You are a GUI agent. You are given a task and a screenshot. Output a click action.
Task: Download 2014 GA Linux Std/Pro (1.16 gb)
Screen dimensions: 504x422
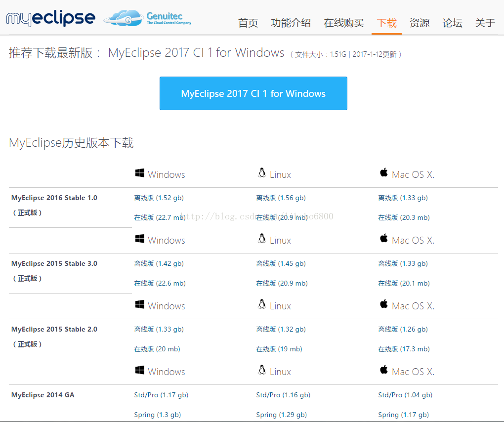click(x=283, y=395)
